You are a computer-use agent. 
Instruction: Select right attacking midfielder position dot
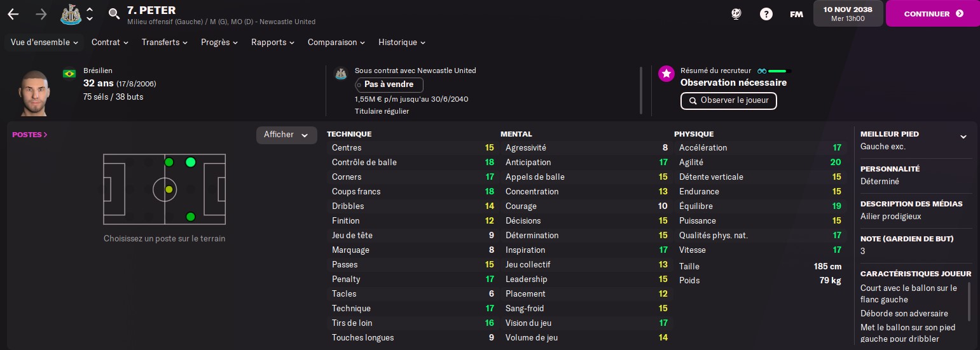[190, 217]
